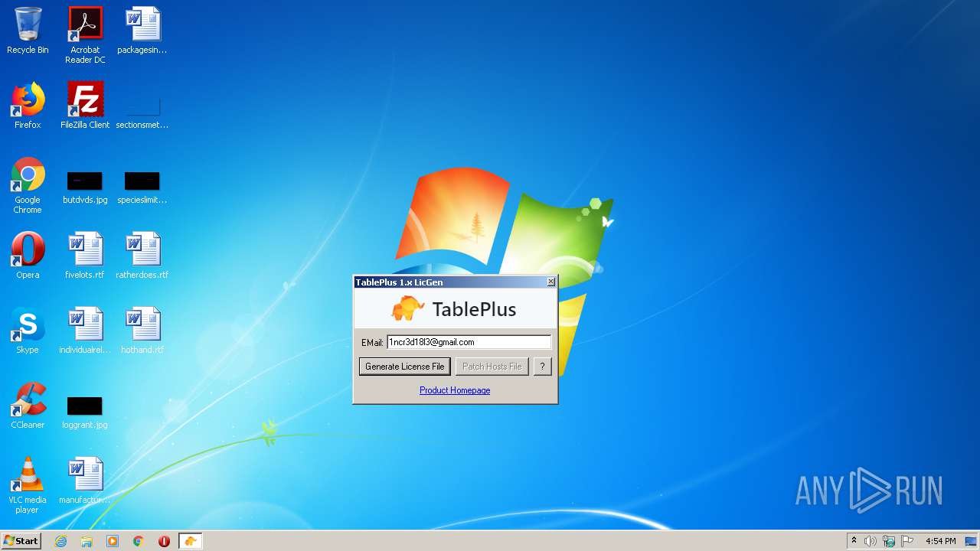
Task: Launch Google Chrome desktop shortcut
Action: click(x=28, y=185)
